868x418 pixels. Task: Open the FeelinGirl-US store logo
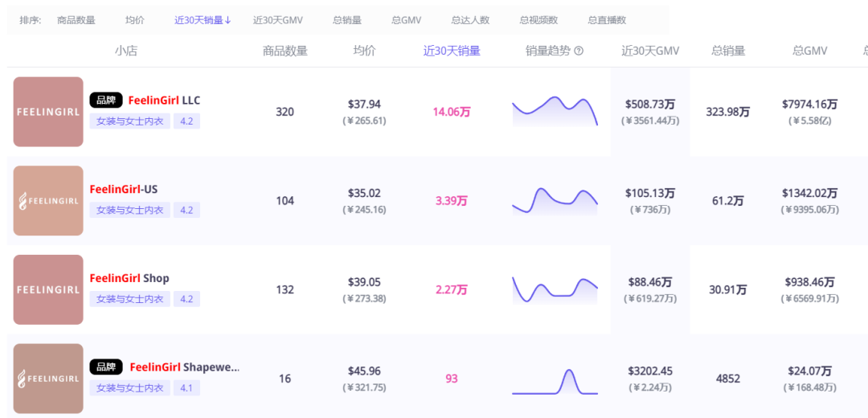48,201
